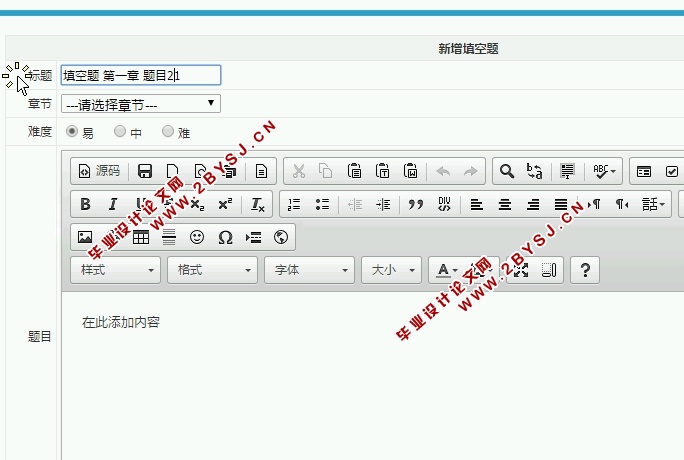Click the Create DIV container icon
Screen dimensions: 684x460
[444, 204]
